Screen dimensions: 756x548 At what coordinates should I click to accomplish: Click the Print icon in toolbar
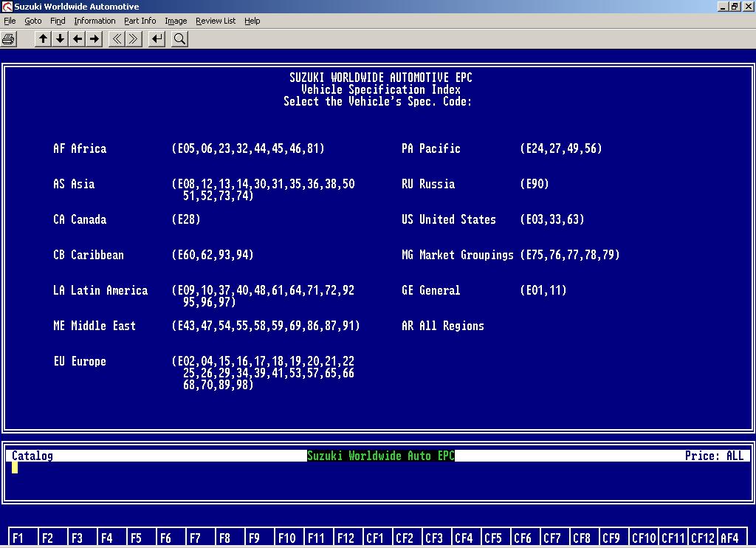click(x=8, y=39)
